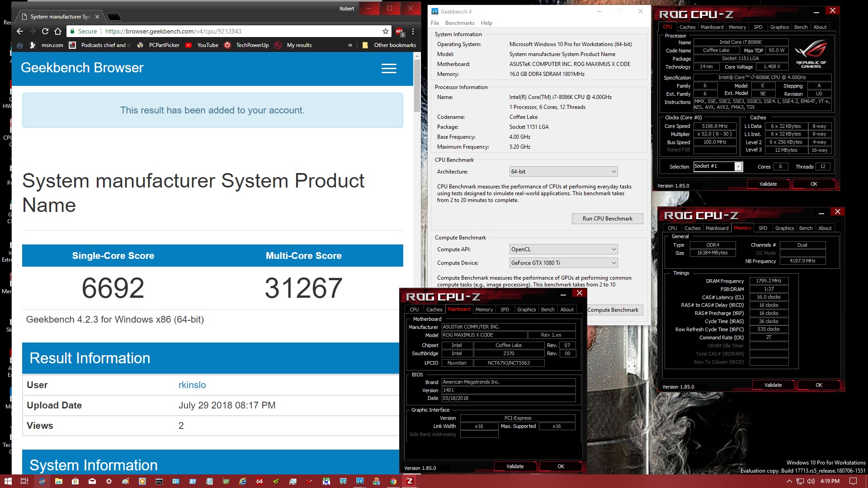The height and width of the screenshot is (488, 868).
Task: Bookmark this page with the star icon
Action: [385, 31]
